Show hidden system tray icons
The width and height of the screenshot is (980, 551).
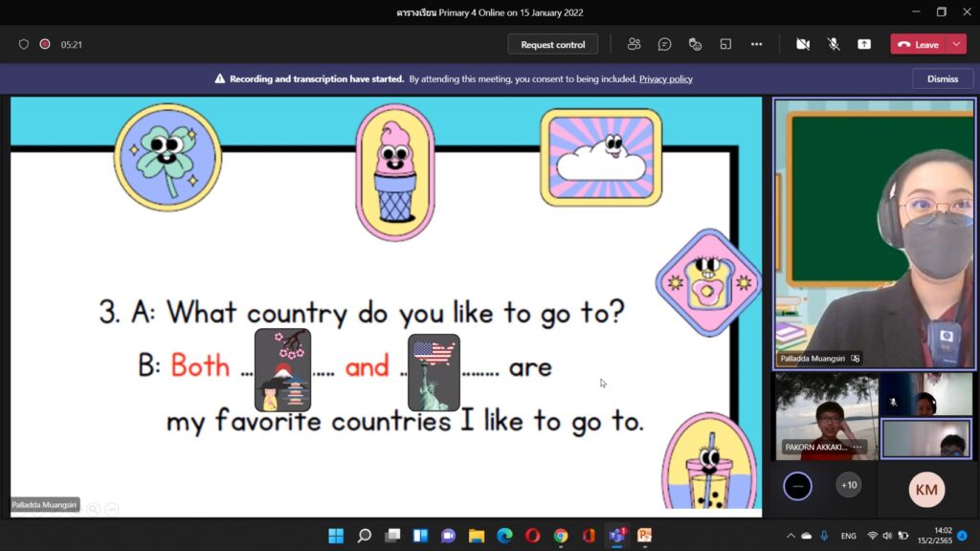pos(791,536)
